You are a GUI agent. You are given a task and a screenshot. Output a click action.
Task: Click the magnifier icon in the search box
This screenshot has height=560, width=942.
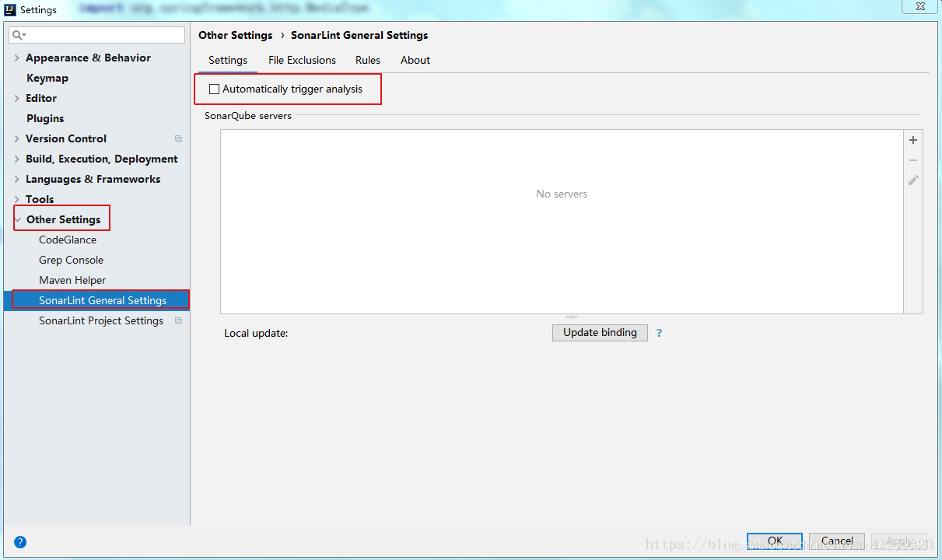click(19, 35)
